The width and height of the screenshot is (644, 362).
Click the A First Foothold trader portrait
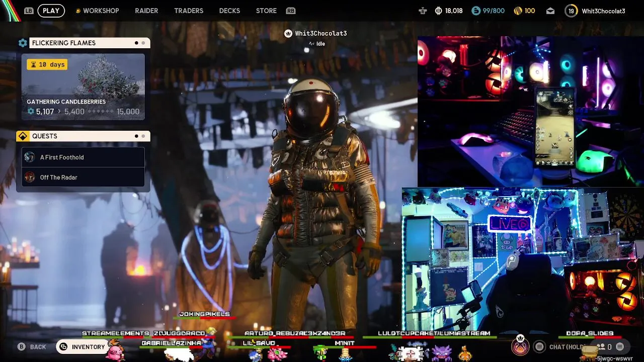click(30, 157)
